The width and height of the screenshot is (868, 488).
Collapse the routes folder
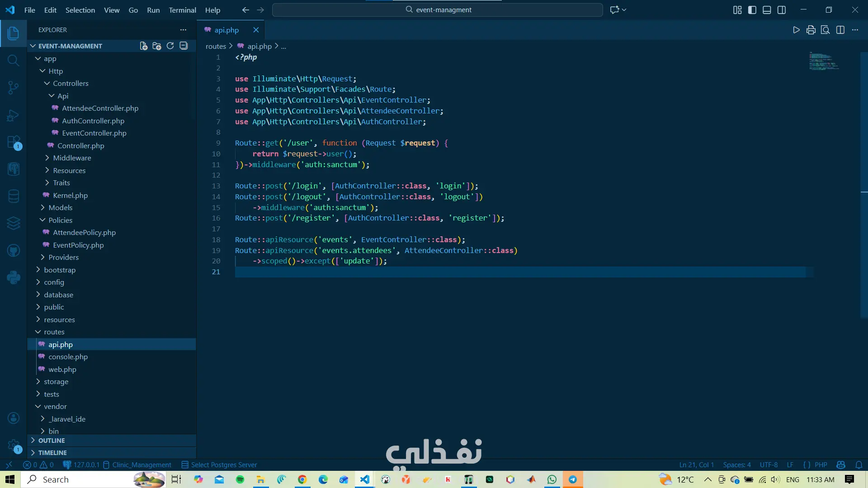(54, 332)
